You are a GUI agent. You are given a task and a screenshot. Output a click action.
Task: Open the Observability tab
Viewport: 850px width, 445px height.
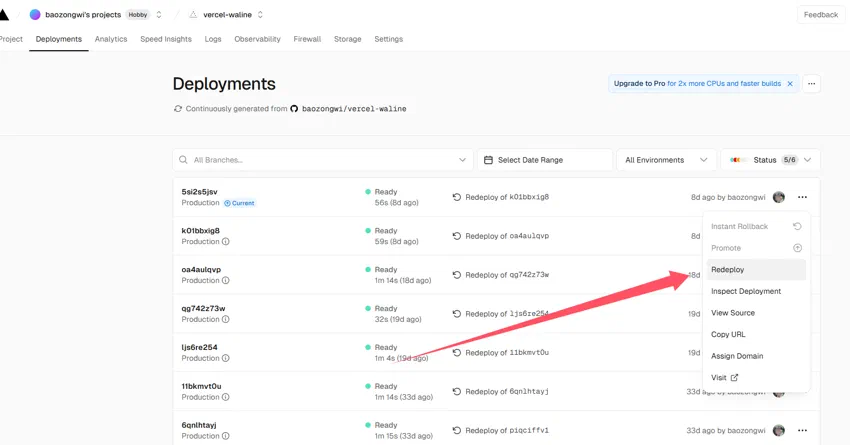[x=257, y=39]
